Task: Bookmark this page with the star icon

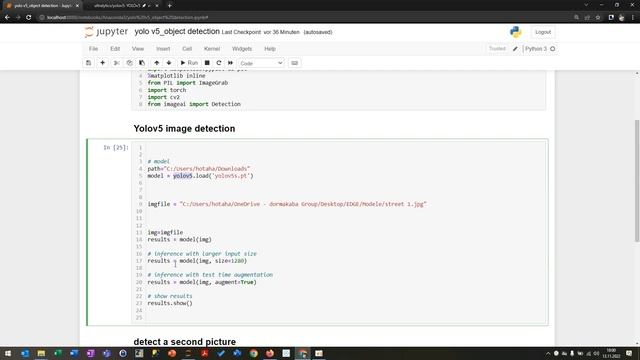Action: point(598,18)
